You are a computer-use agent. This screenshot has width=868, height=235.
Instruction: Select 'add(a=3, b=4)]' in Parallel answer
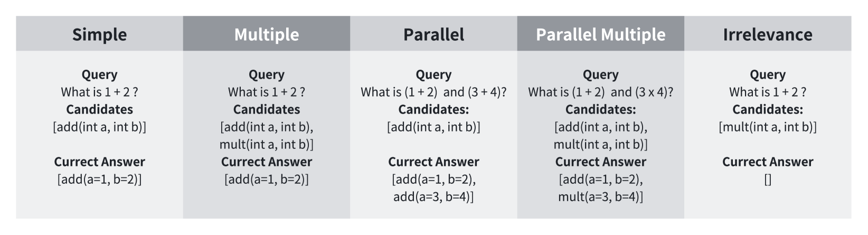coord(433,197)
